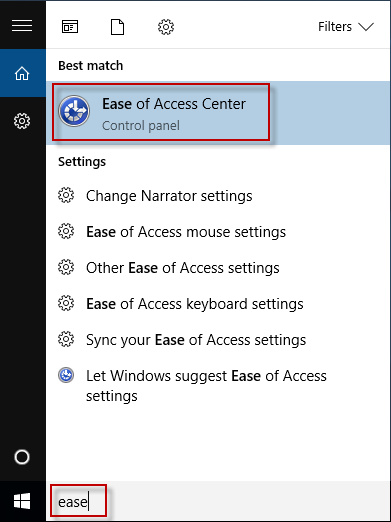This screenshot has height=522, width=391.
Task: Open Sync your Ease of Access settings
Action: tap(196, 340)
